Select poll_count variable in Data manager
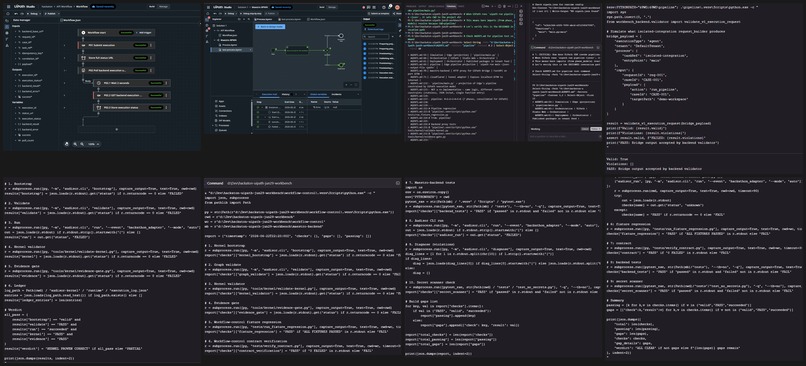The height and width of the screenshot is (366, 806). [x=27, y=140]
